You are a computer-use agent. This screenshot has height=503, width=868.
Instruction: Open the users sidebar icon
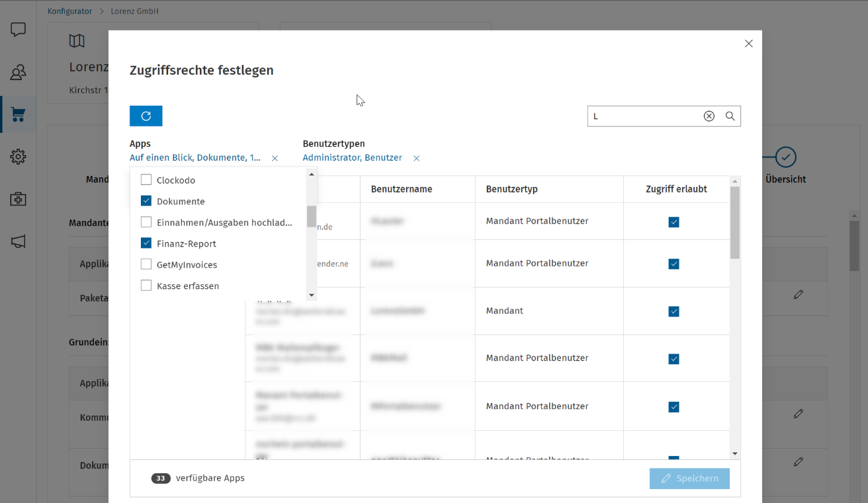point(19,72)
